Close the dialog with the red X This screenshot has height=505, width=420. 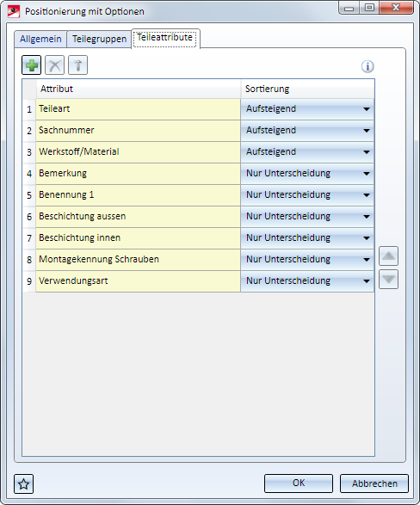pos(396,8)
